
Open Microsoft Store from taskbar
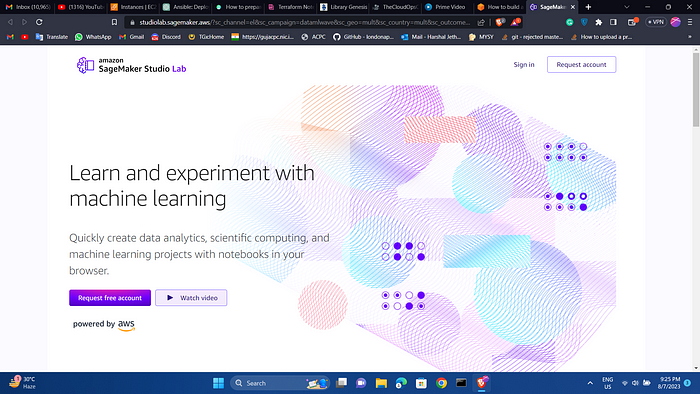tap(421, 383)
